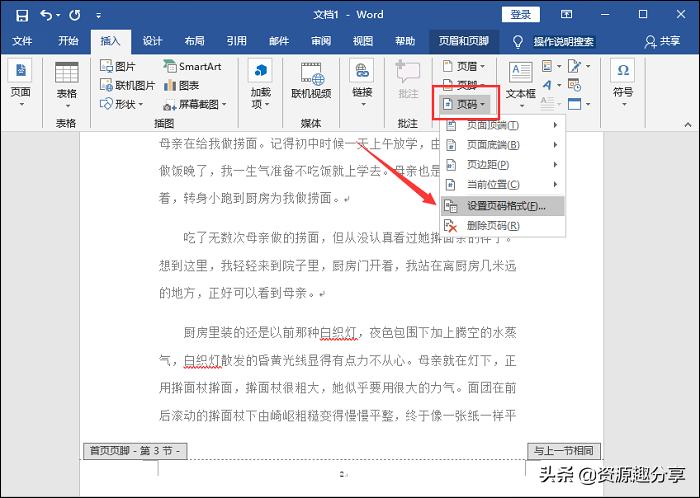Switch to the 开始 tab

click(x=68, y=41)
